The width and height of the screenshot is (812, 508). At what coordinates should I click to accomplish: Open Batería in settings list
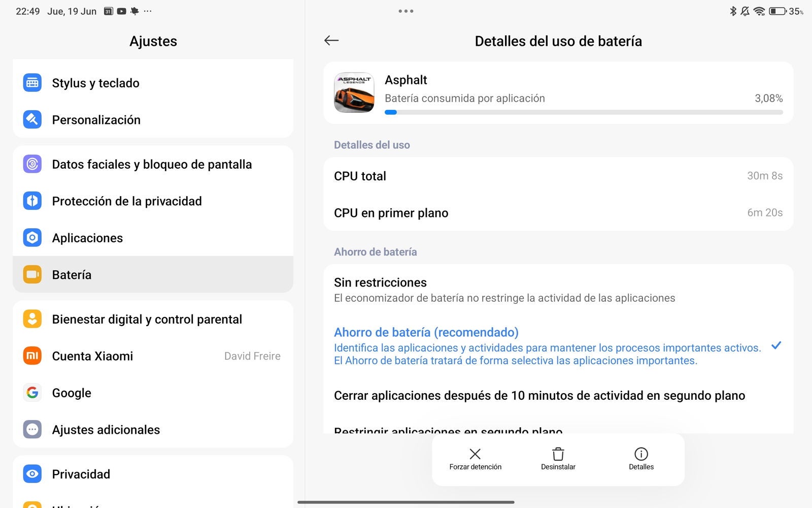coord(153,275)
